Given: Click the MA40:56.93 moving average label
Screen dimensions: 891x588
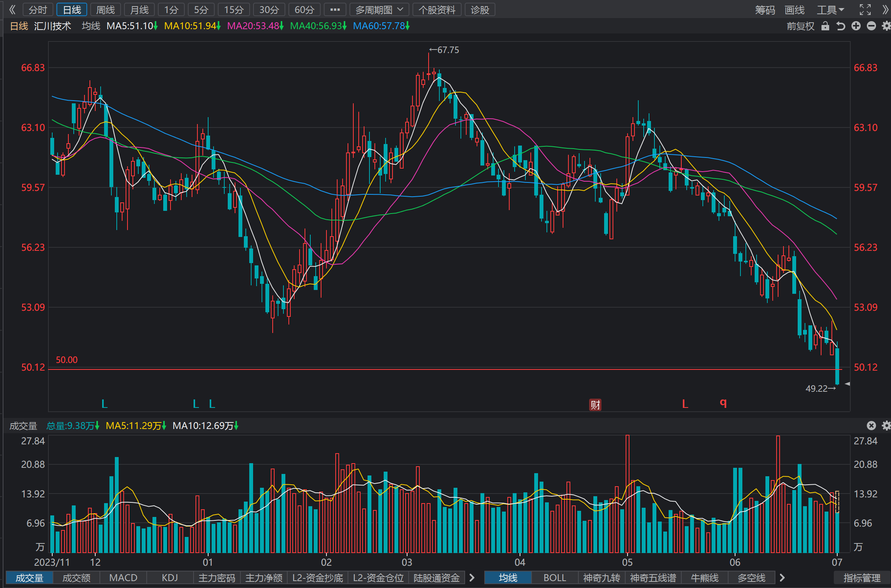Looking at the screenshot, I should pos(318,26).
